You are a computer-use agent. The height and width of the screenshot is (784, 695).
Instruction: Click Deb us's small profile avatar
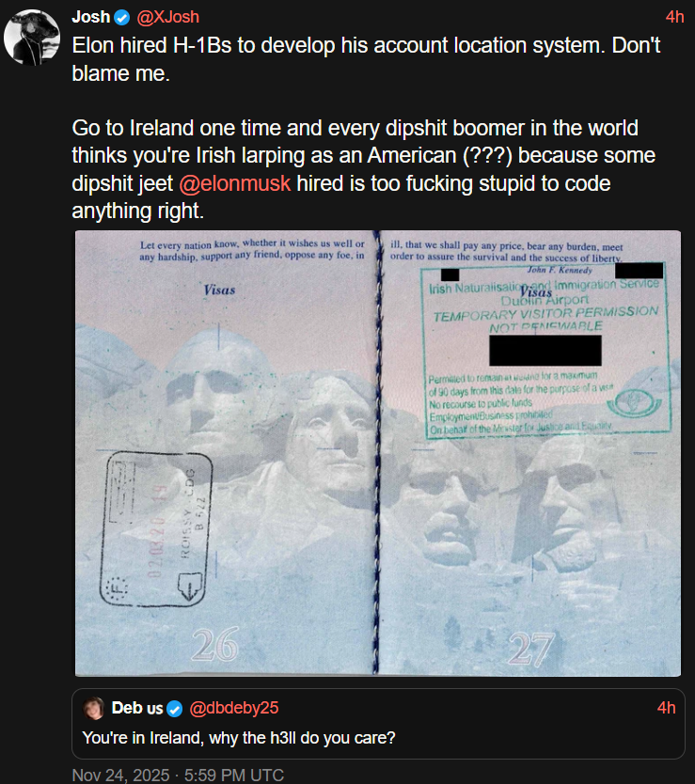click(93, 709)
